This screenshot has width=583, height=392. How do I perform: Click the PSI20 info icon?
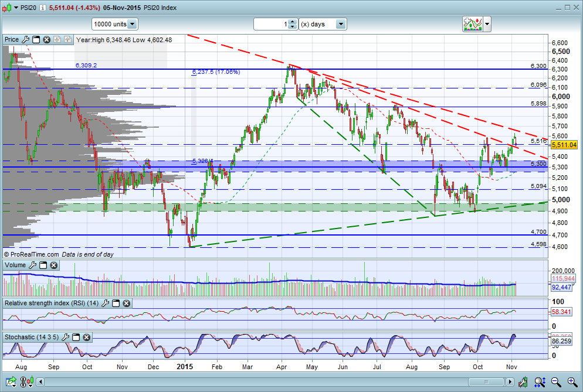pyautogui.click(x=43, y=8)
